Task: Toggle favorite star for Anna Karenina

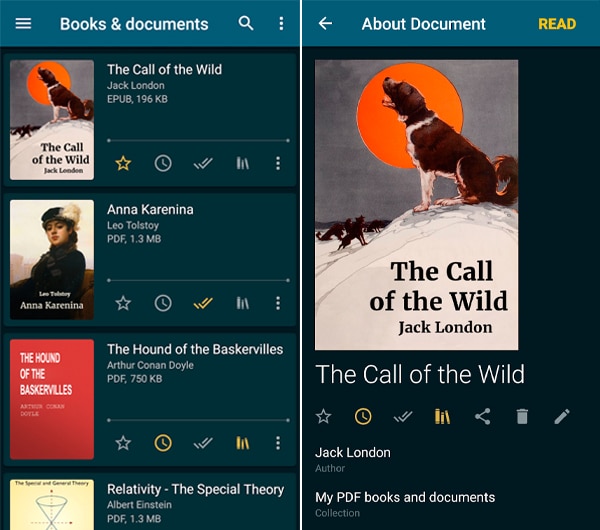Action: click(x=123, y=303)
